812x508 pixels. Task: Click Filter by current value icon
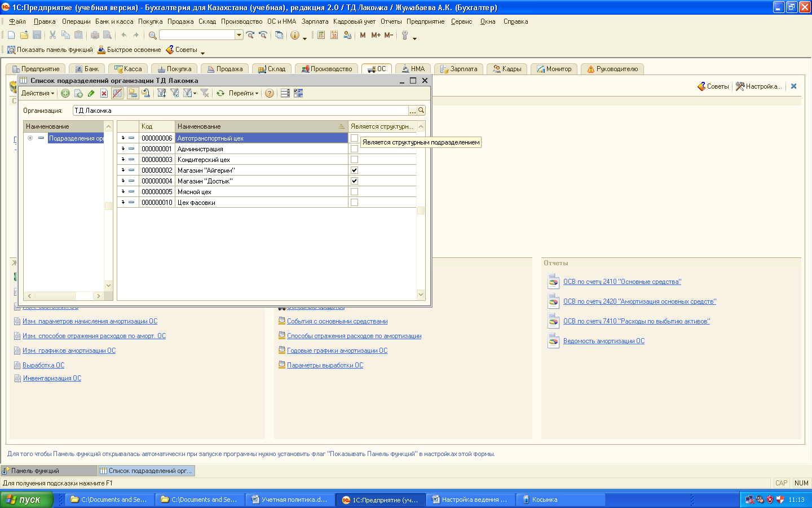pos(175,93)
